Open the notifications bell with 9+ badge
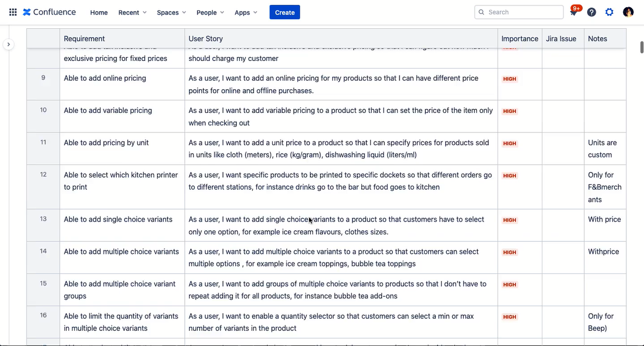The height and width of the screenshot is (346, 644). click(x=574, y=12)
